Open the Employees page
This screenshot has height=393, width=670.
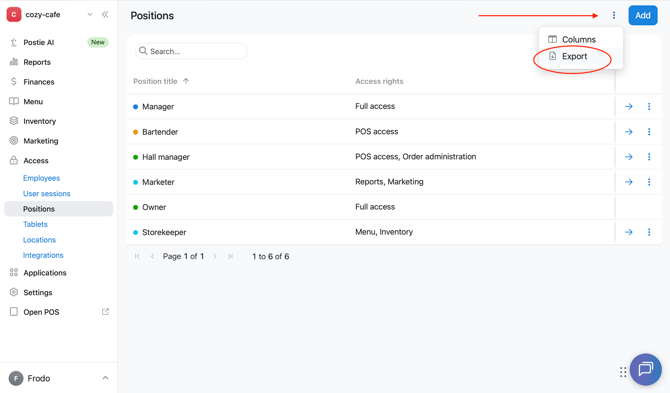[x=41, y=178]
